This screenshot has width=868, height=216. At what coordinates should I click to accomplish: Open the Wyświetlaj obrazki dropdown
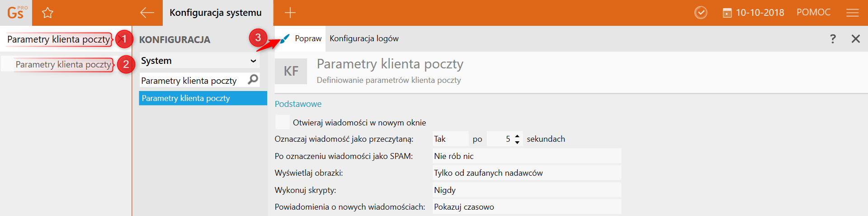(527, 173)
